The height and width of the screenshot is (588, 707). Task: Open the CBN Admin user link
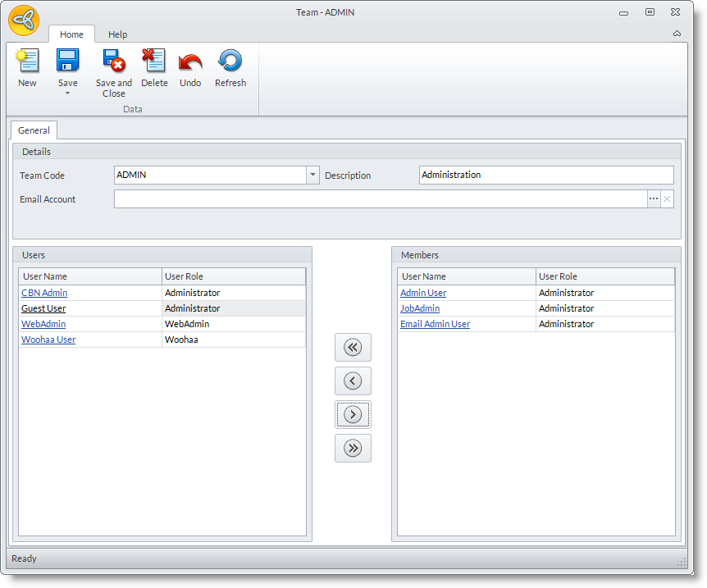point(44,293)
